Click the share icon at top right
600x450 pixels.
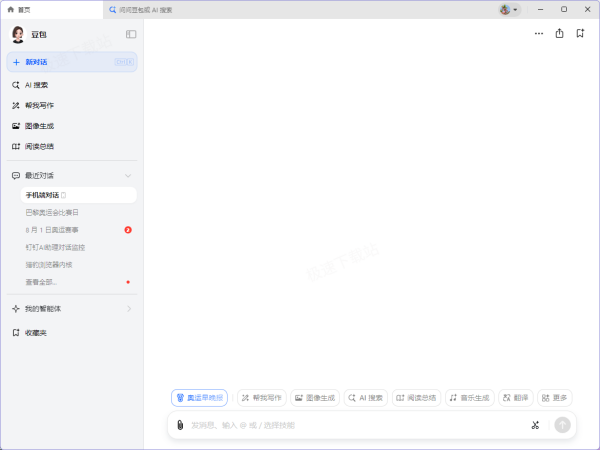click(559, 33)
